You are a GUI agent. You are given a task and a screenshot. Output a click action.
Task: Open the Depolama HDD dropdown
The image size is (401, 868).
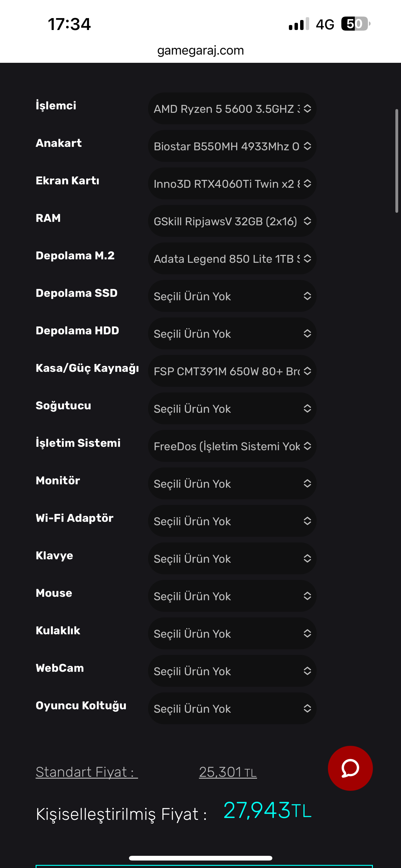232,334
